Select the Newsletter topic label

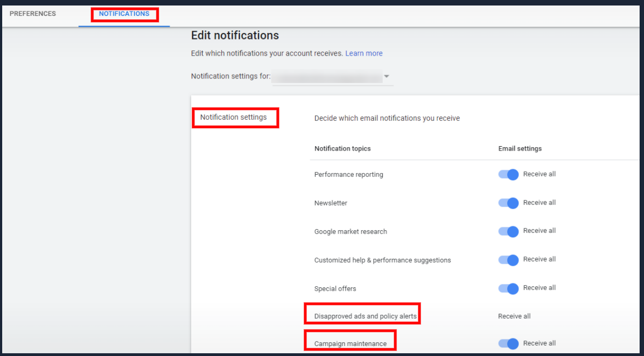(331, 203)
